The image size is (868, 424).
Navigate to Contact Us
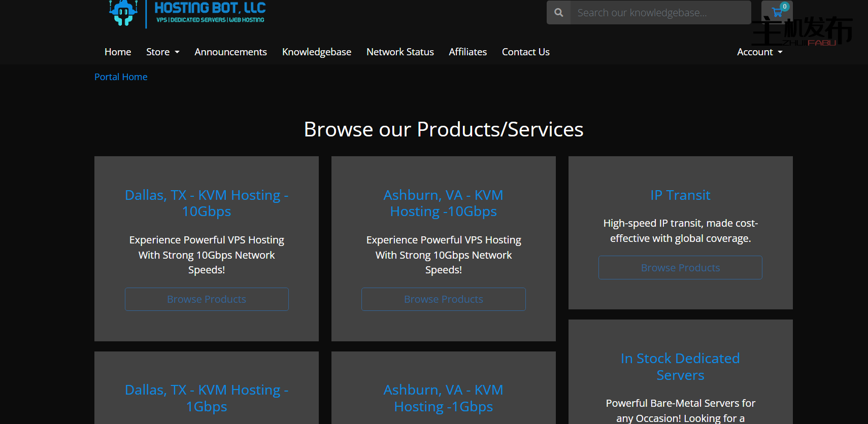525,52
